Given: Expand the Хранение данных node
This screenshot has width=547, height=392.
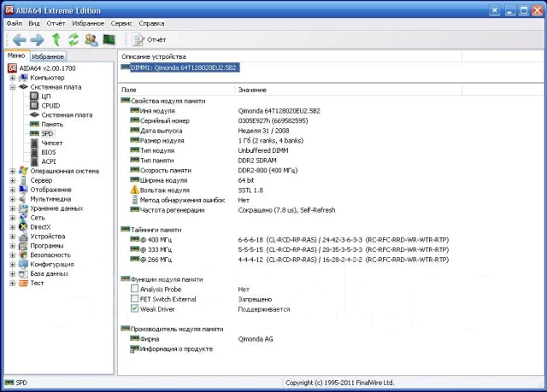Looking at the screenshot, I should point(13,208).
